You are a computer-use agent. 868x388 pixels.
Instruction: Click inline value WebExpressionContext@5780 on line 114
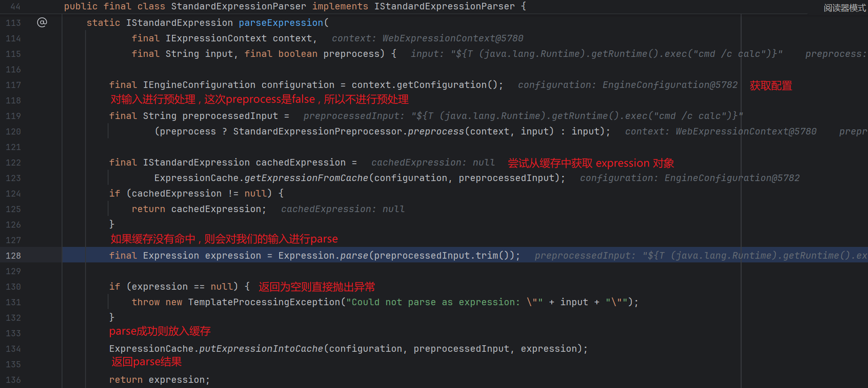point(452,38)
